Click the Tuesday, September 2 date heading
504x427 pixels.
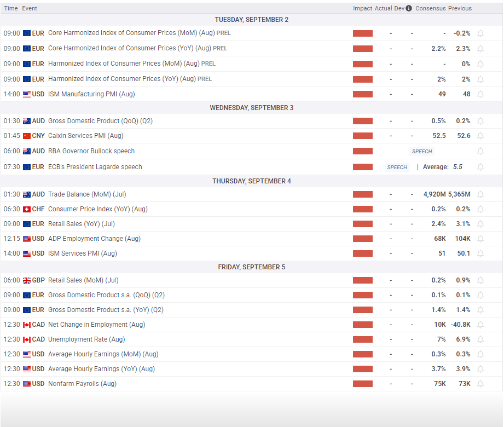point(252,20)
